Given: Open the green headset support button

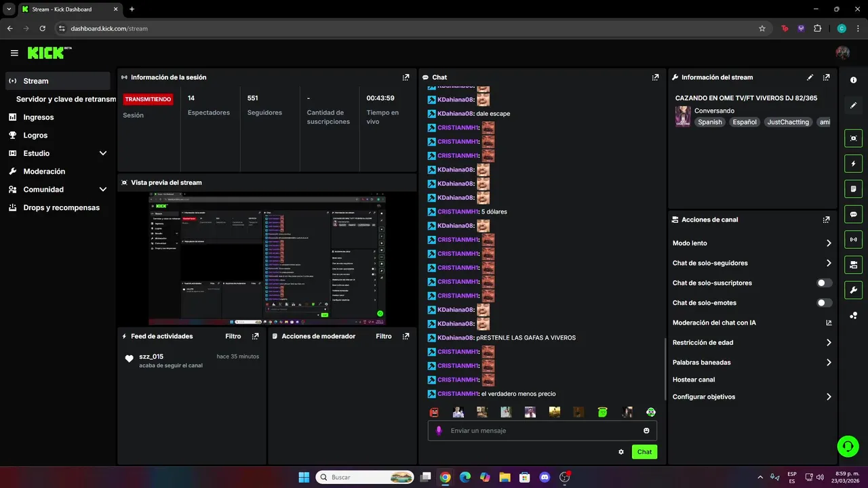Looking at the screenshot, I should (848, 446).
